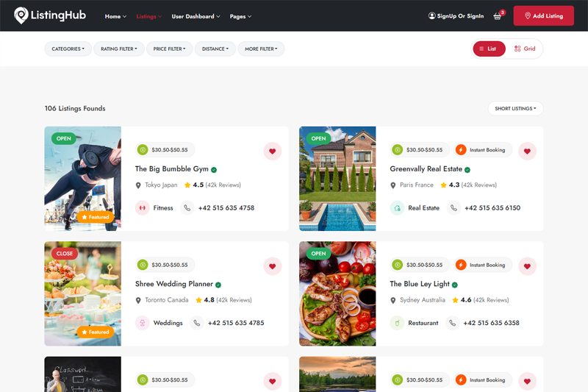Viewport: 588px width, 392px height.
Task: Click the user account icon by SignUp
Action: pos(432,15)
